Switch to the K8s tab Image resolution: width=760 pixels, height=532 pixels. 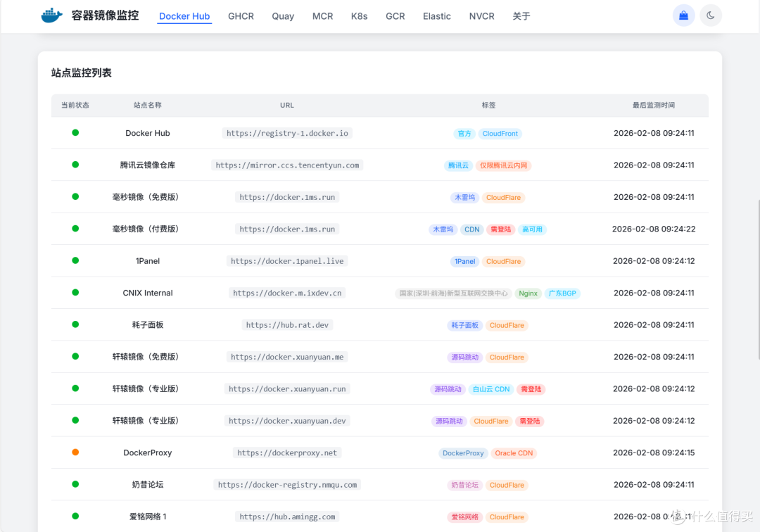(359, 16)
